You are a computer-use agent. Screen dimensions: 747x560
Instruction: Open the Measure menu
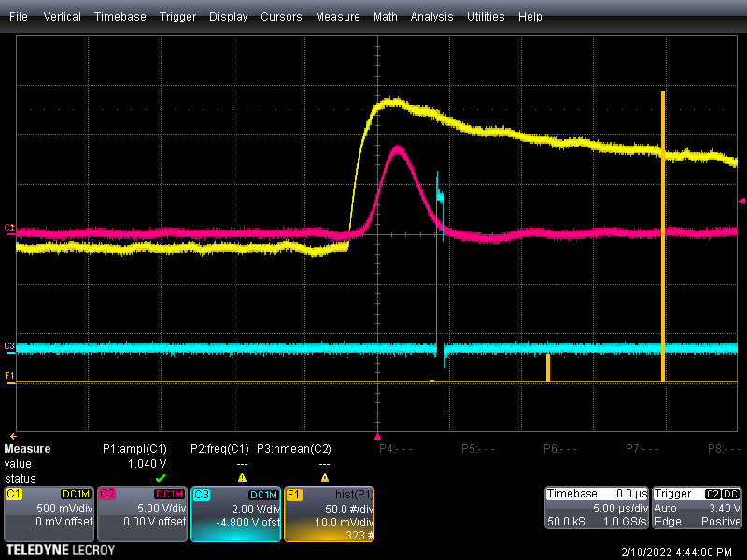pyautogui.click(x=337, y=17)
